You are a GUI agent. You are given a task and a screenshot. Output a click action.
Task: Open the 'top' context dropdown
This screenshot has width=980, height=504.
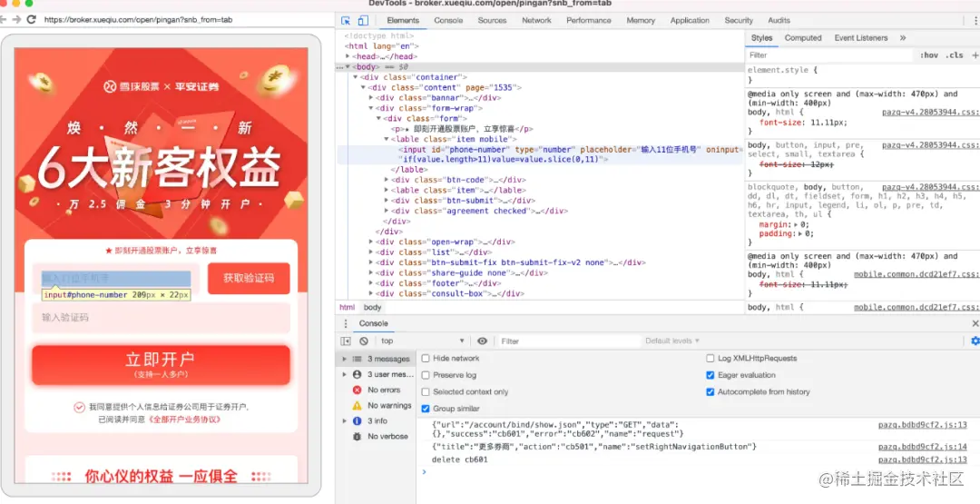(423, 341)
